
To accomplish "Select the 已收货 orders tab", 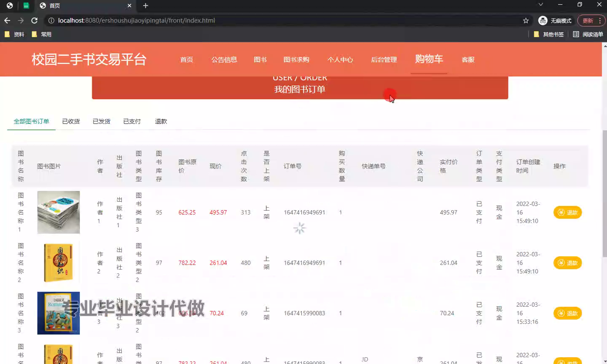I will coord(71,121).
